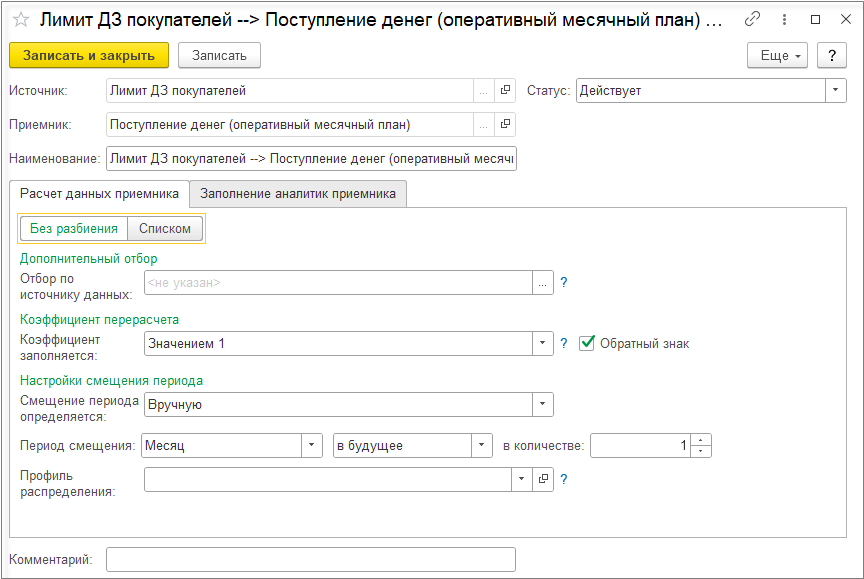Switch to Заполнение аналитик приемника tab
The height and width of the screenshot is (579, 864).
click(298, 193)
